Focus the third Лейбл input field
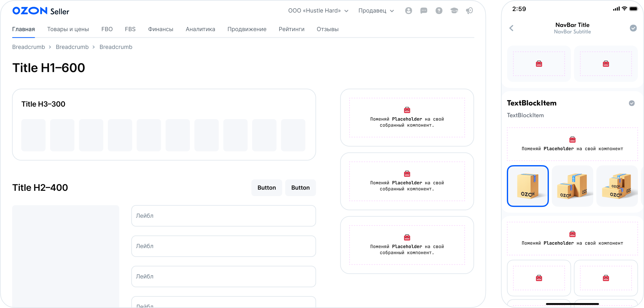The image size is (644, 308). pos(224,276)
